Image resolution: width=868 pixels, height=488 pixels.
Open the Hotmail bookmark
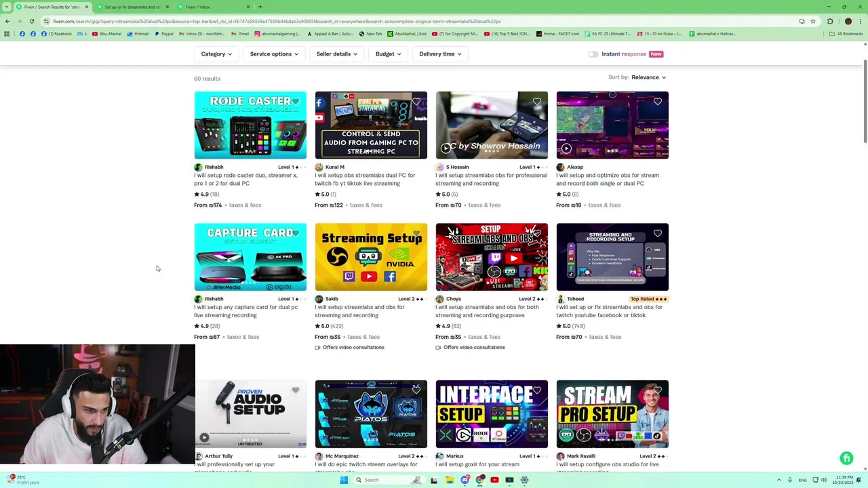point(138,33)
